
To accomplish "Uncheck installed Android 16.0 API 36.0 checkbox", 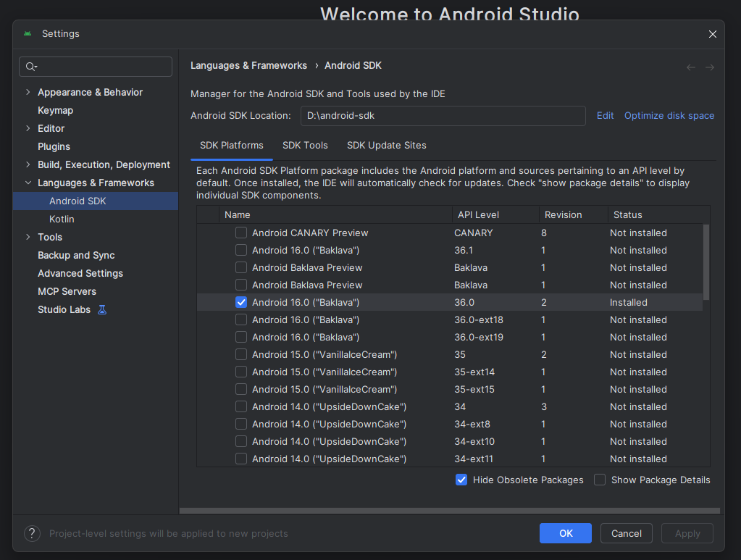I will coord(241,302).
